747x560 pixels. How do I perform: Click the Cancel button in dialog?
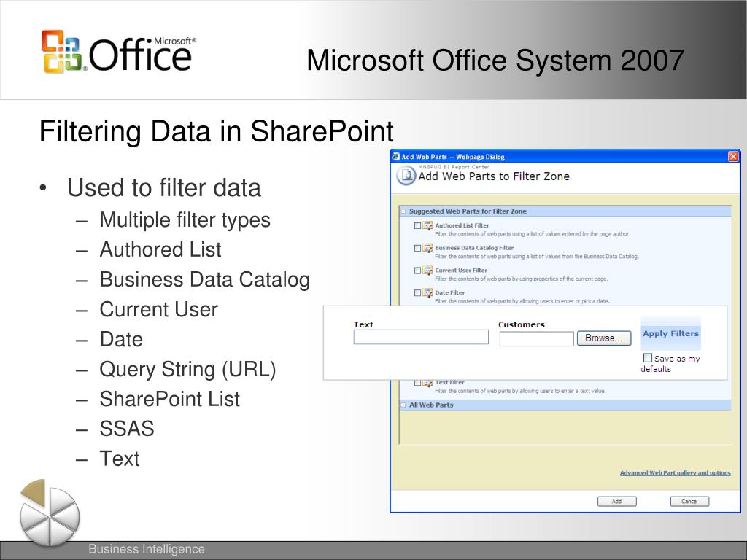click(689, 502)
